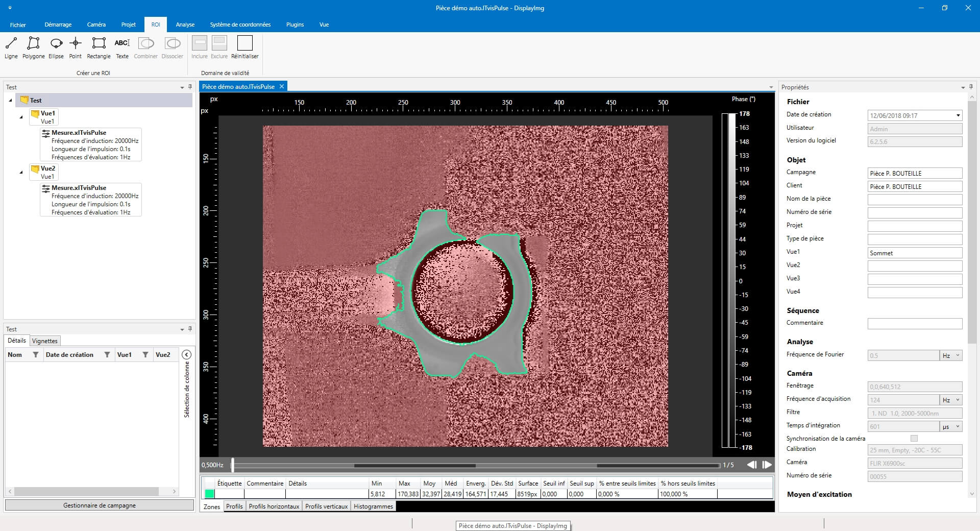
Task: Step to previous frame in sequence
Action: tap(752, 465)
